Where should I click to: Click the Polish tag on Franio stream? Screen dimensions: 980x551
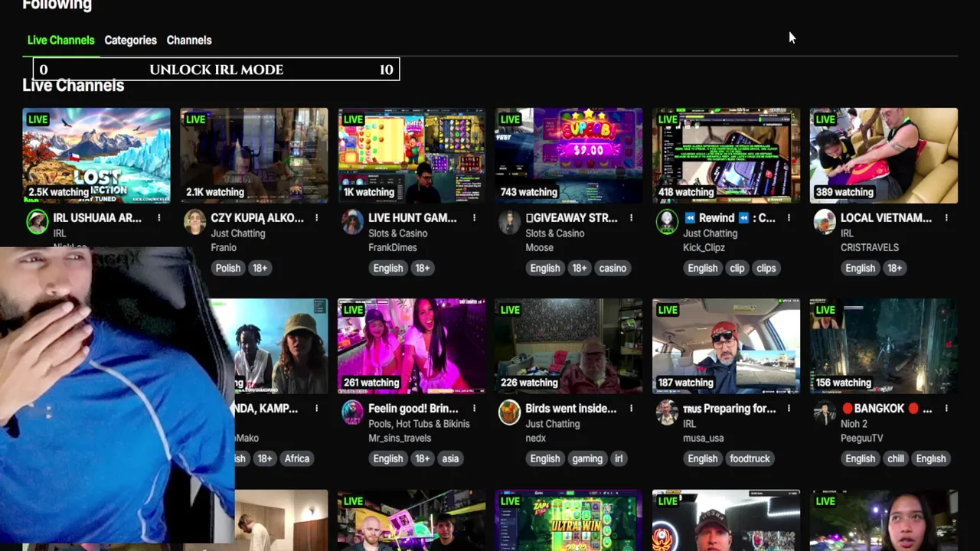228,268
